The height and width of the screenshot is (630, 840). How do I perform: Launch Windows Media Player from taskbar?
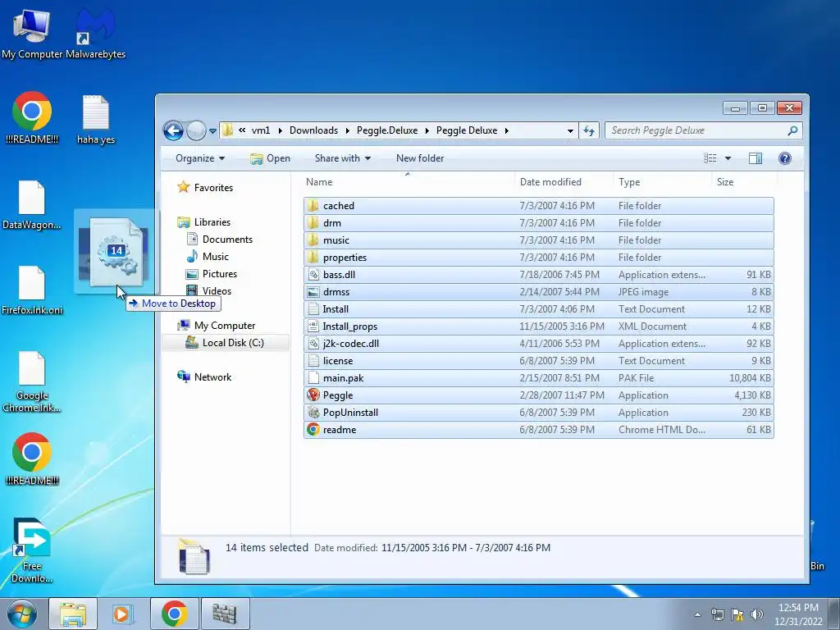[x=122, y=614]
